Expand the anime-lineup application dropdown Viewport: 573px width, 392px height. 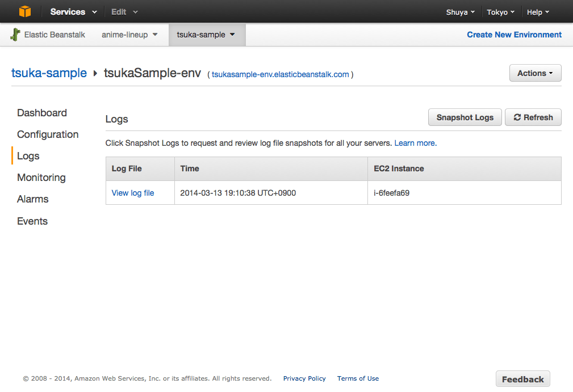click(129, 35)
